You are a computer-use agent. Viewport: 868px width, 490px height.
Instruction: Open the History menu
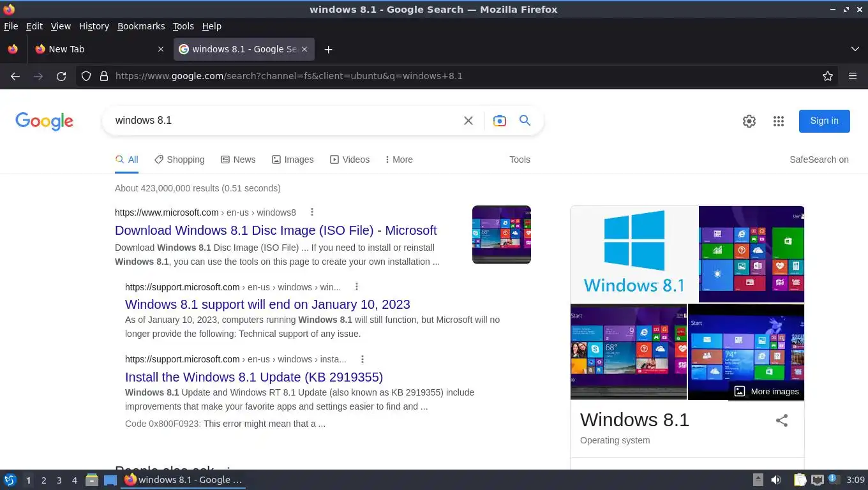click(94, 26)
